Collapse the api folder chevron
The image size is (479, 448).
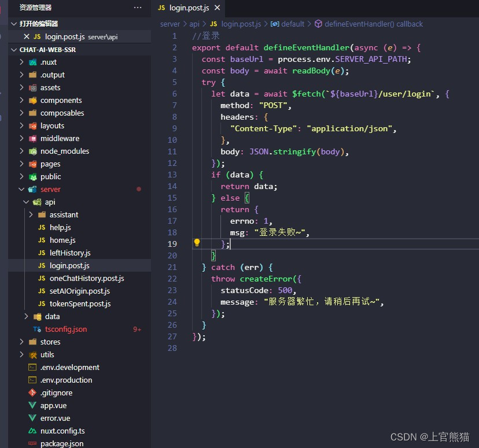[x=26, y=202]
